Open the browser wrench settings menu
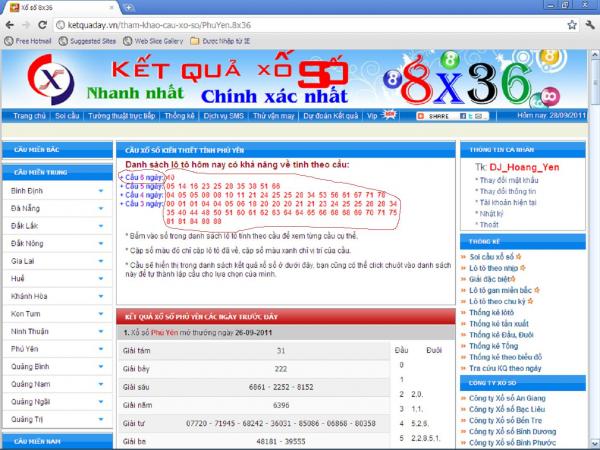Image resolution: width=600 pixels, height=450 pixels. click(590, 25)
